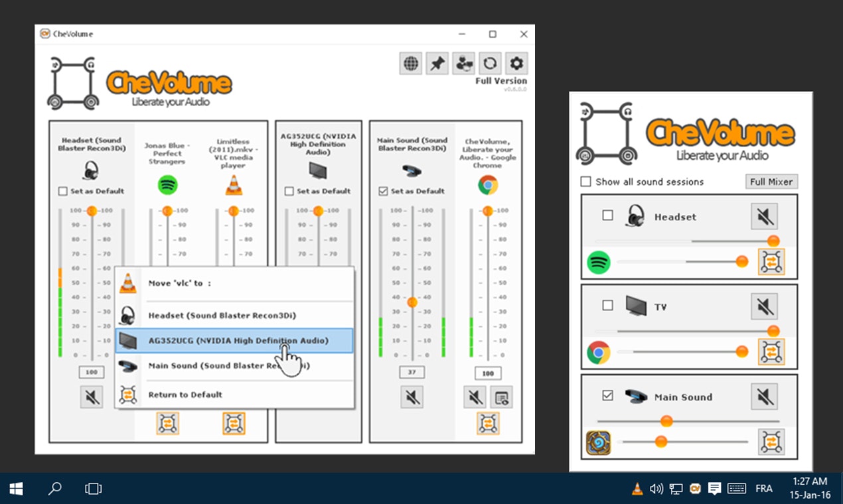Open the Full Mixer button
The height and width of the screenshot is (504, 843).
pyautogui.click(x=771, y=182)
